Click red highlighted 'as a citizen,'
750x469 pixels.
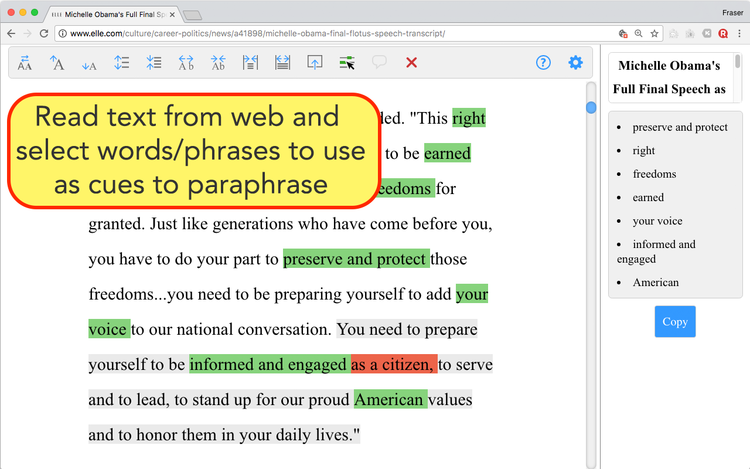394,364
